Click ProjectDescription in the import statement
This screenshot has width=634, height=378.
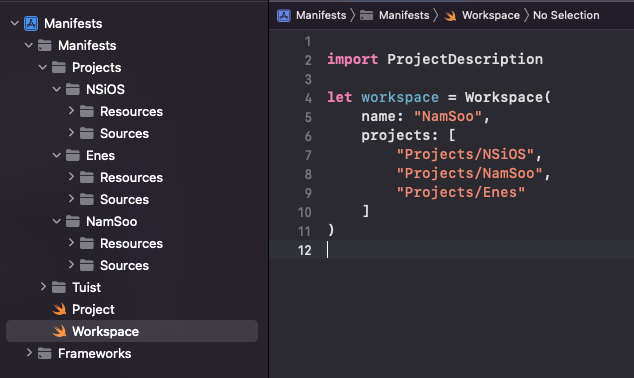pos(465,59)
